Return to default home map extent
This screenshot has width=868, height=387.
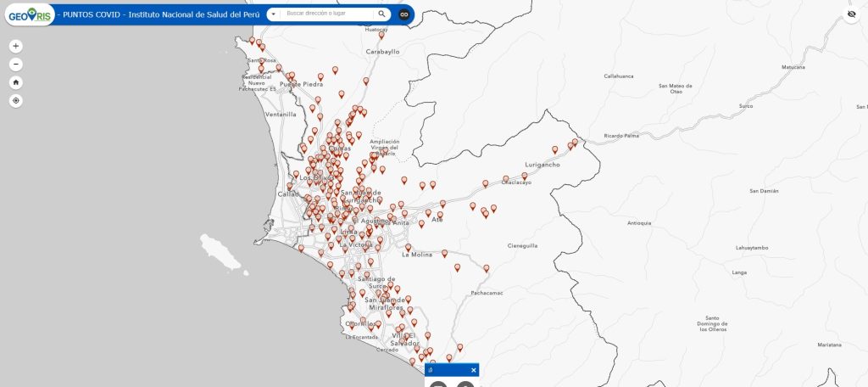click(16, 82)
